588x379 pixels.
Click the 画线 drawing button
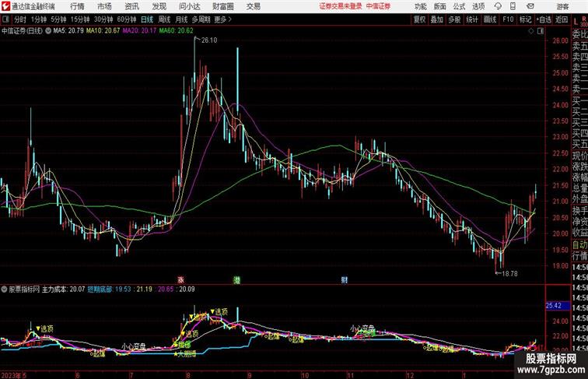coord(490,19)
